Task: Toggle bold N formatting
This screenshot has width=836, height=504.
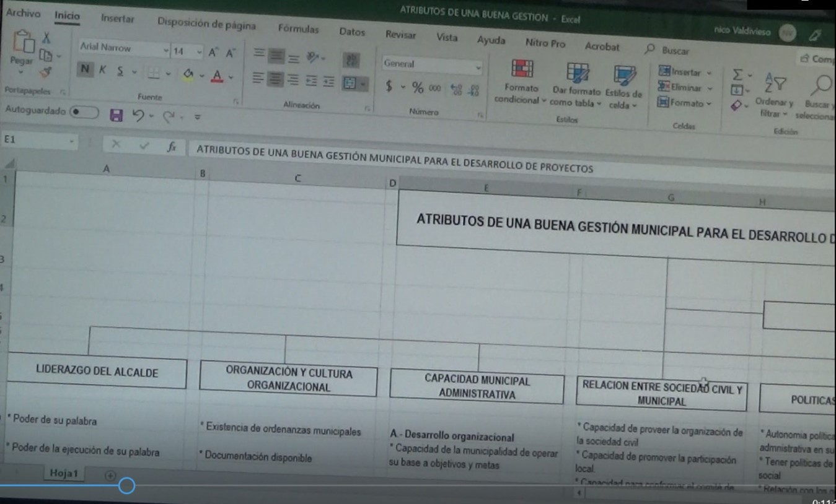Action: pos(85,69)
